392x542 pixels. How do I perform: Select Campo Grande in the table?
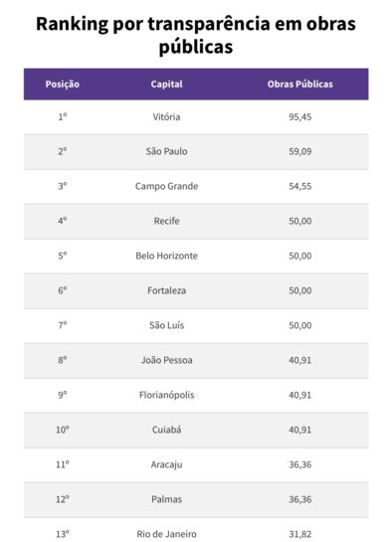pos(166,186)
